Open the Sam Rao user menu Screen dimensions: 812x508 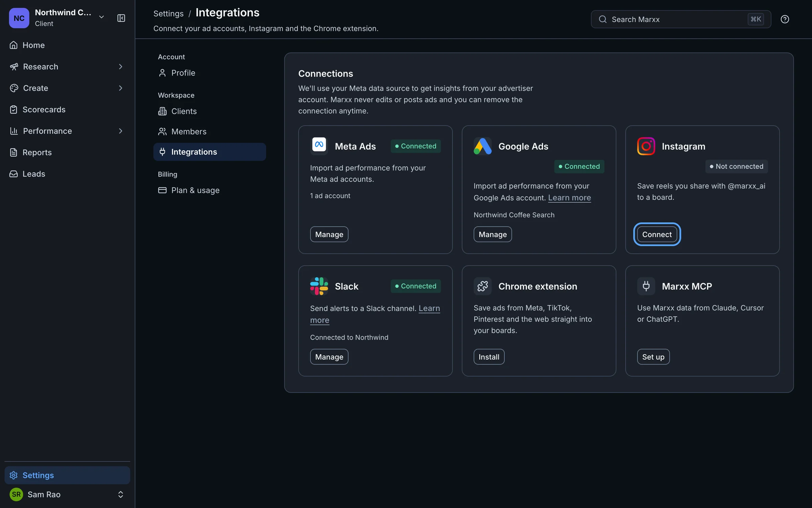[67, 494]
